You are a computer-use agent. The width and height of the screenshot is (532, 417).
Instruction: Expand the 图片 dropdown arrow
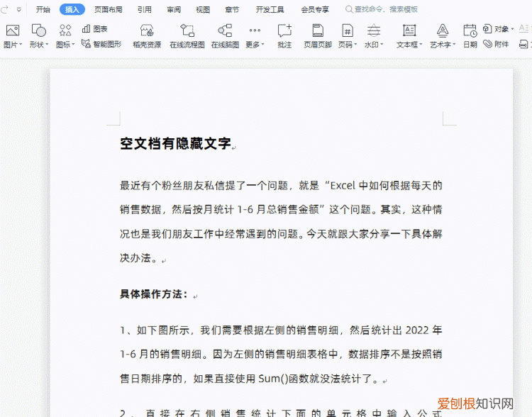[21, 45]
